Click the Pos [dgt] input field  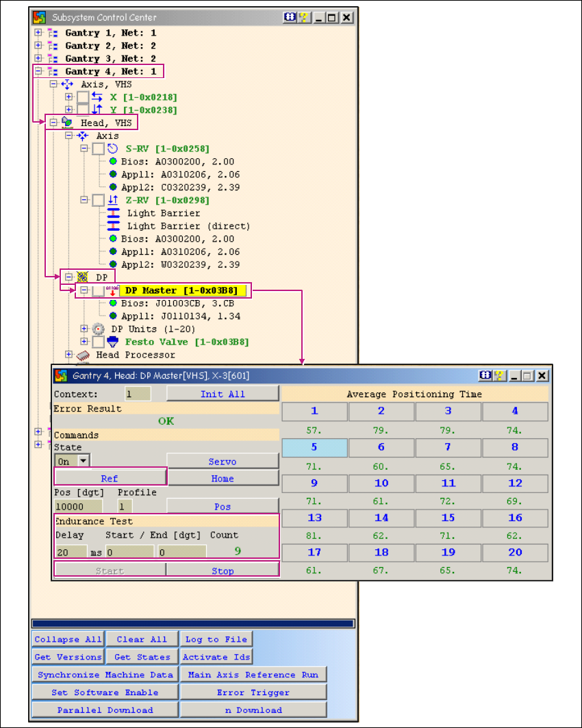pos(77,507)
